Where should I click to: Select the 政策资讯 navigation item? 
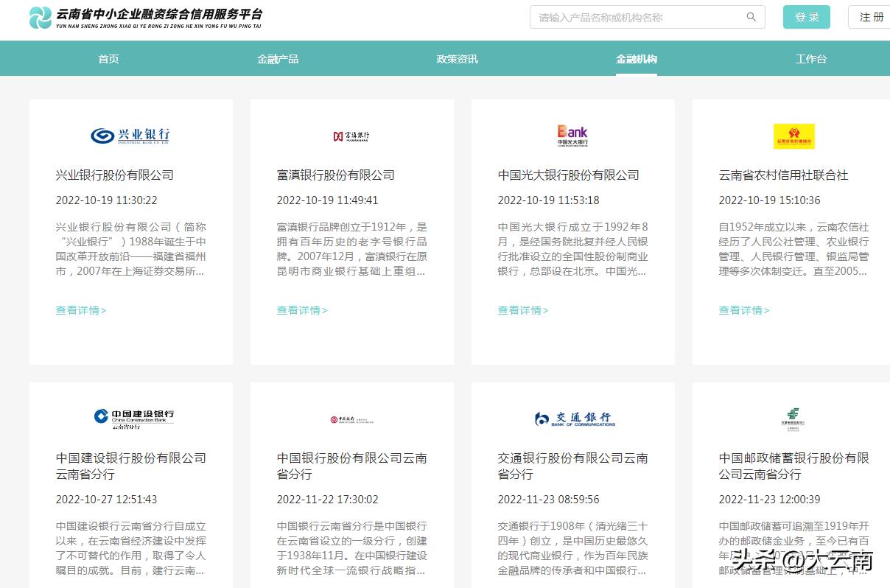click(x=458, y=58)
